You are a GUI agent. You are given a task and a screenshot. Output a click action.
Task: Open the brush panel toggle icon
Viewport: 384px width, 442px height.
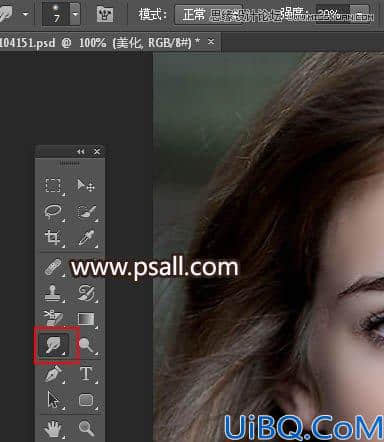(105, 14)
